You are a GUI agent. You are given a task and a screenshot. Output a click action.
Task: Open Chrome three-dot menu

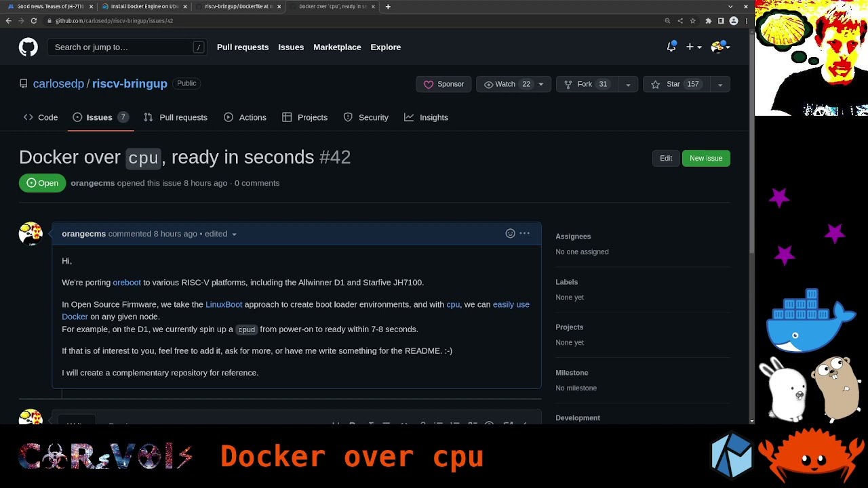[x=745, y=21]
